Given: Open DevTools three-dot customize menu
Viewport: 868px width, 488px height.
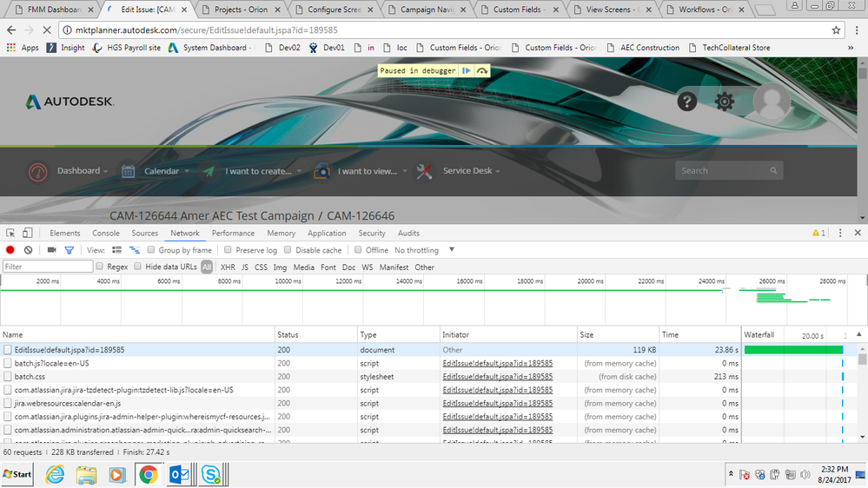Looking at the screenshot, I should (x=840, y=233).
